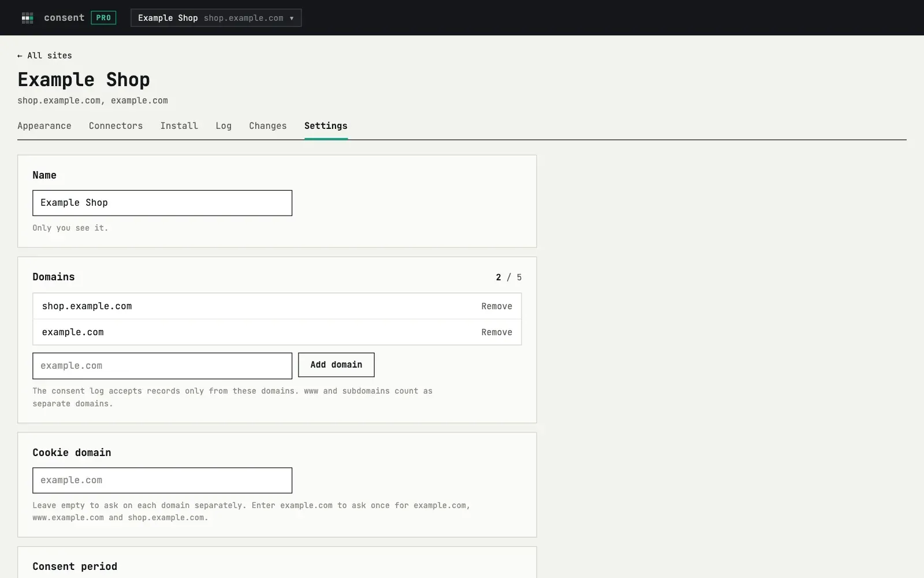Viewport: 924px width, 578px height.
Task: Open the Connectors tab
Action: pos(115,126)
